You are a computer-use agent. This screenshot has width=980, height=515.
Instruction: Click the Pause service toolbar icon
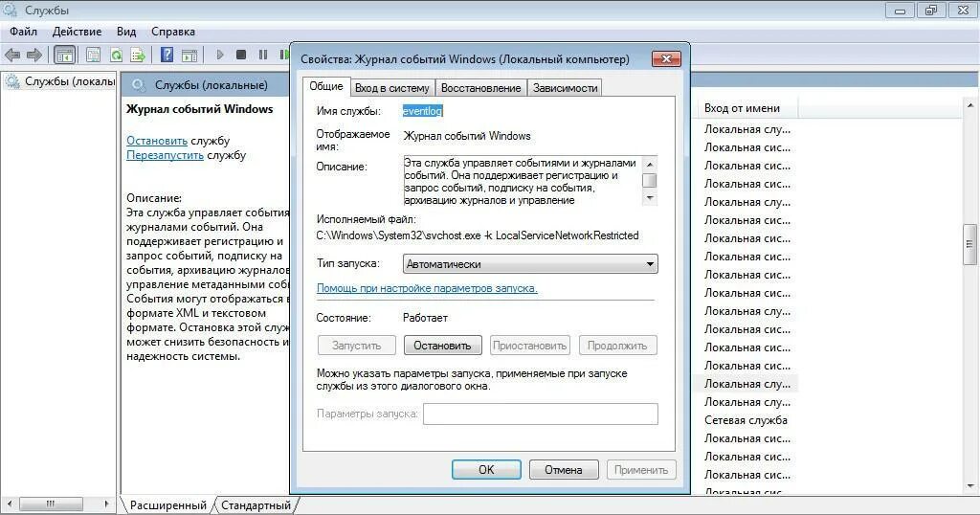click(x=263, y=55)
